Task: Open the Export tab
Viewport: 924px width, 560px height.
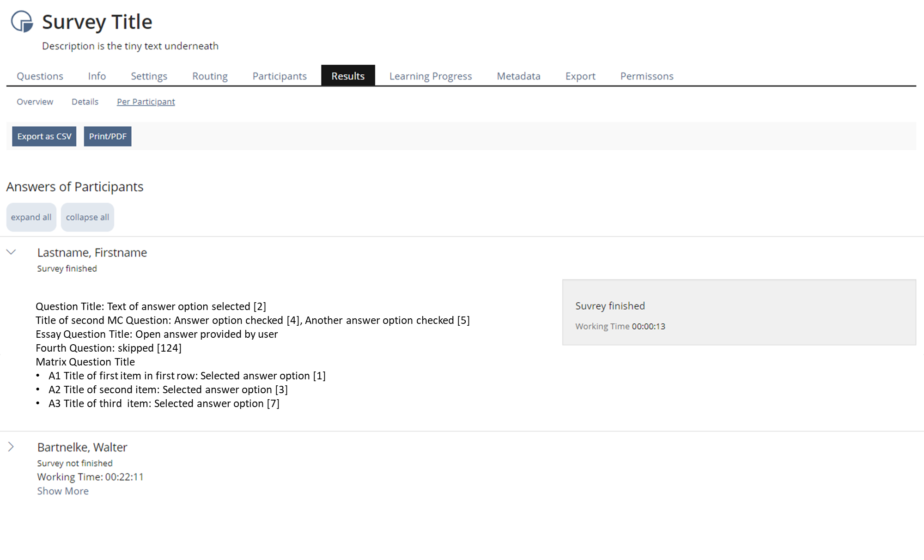Action: click(x=580, y=76)
